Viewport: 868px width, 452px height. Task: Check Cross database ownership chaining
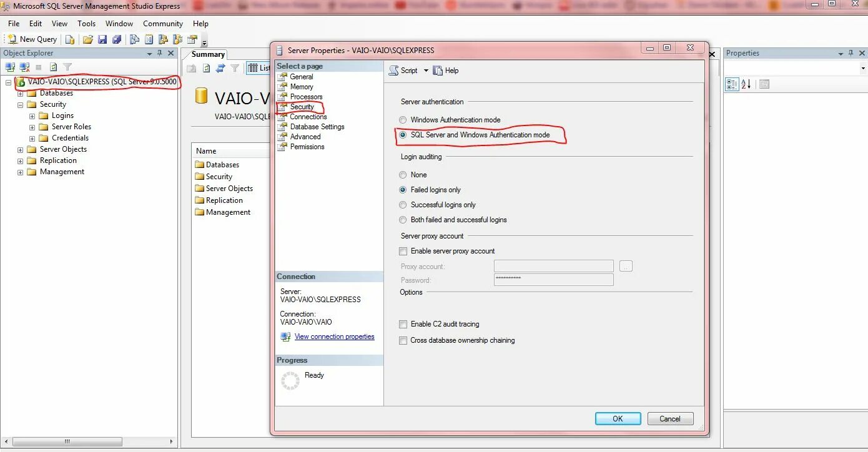click(403, 340)
